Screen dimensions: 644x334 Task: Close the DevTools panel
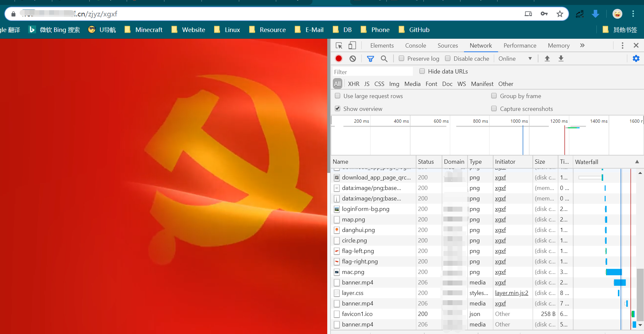[636, 45]
